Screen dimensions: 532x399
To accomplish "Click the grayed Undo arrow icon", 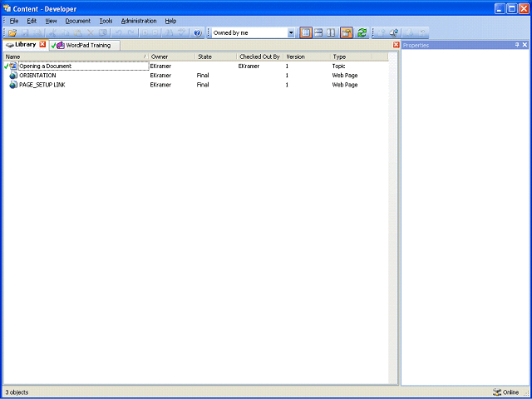I will tap(118, 33).
